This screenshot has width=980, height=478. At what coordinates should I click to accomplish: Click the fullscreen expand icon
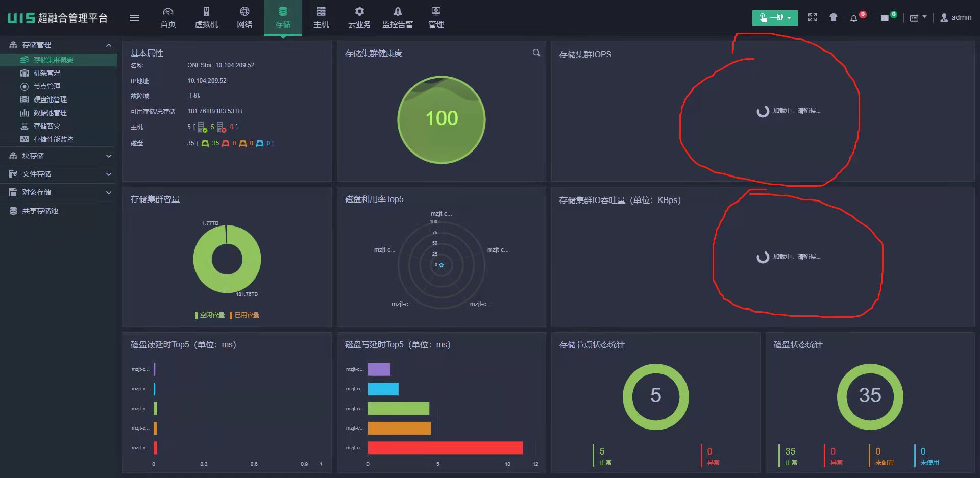813,18
